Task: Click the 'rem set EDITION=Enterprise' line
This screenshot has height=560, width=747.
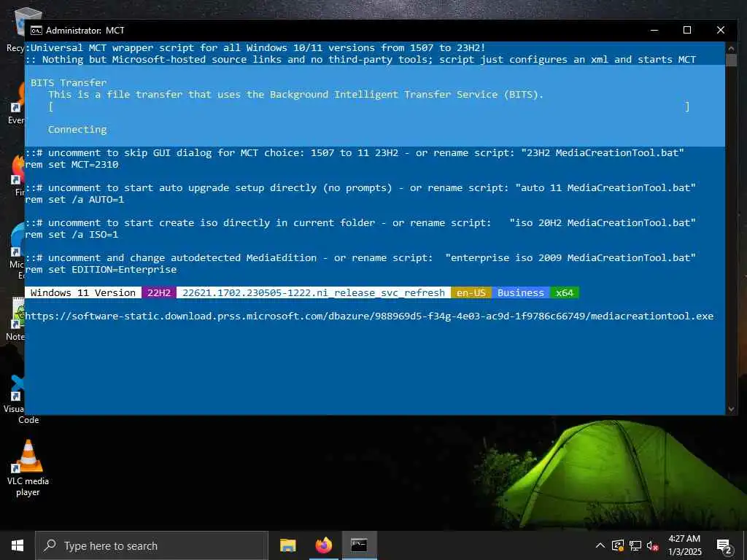Action: pyautogui.click(x=101, y=270)
